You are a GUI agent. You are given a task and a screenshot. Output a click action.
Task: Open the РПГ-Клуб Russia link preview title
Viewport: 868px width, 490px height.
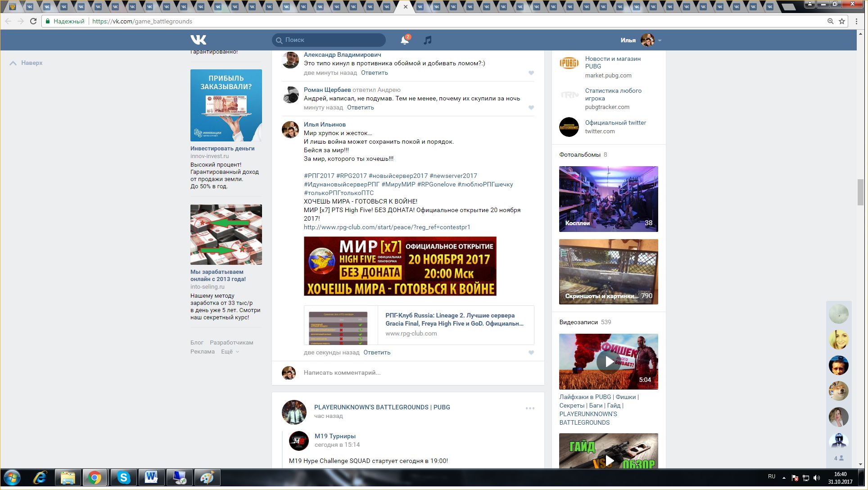(x=454, y=319)
